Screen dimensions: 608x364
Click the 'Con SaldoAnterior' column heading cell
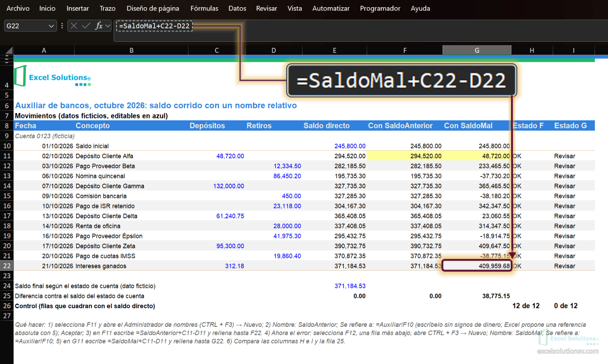click(x=405, y=126)
